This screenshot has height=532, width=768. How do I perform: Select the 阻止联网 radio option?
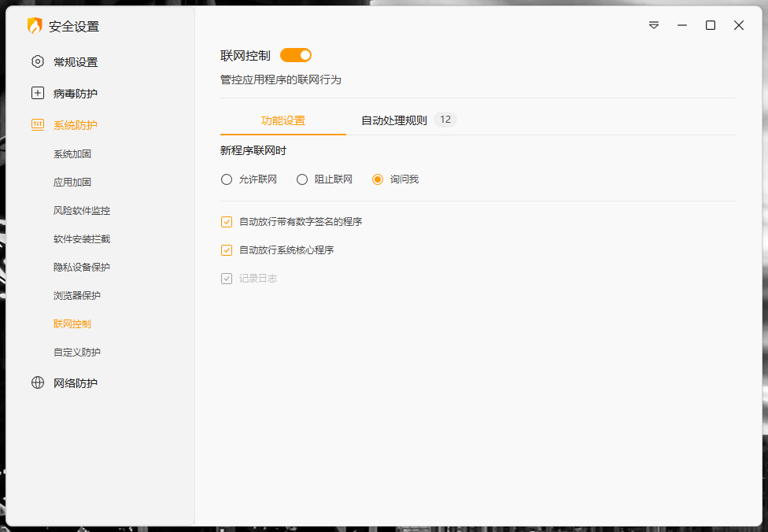coord(302,179)
